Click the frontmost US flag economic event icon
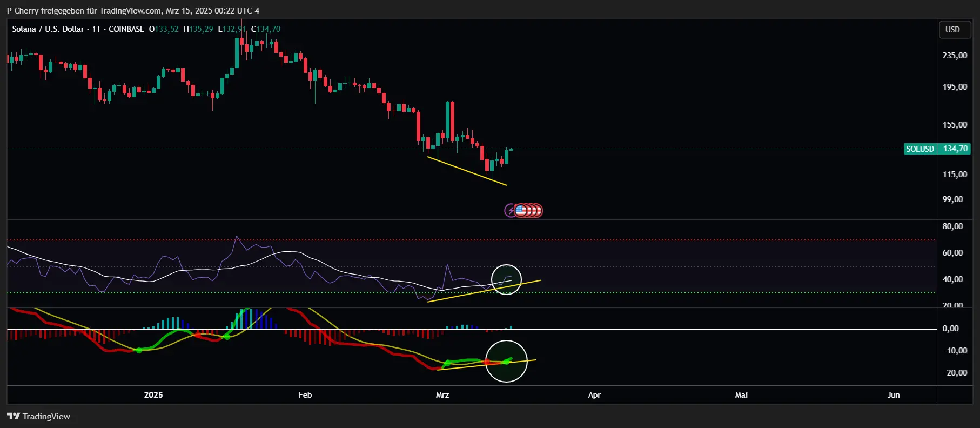 [521, 210]
